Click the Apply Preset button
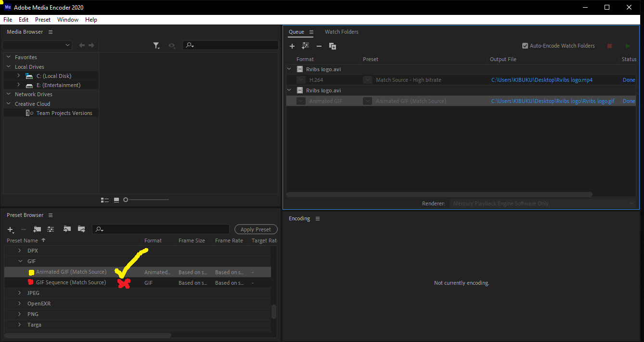 coord(256,229)
